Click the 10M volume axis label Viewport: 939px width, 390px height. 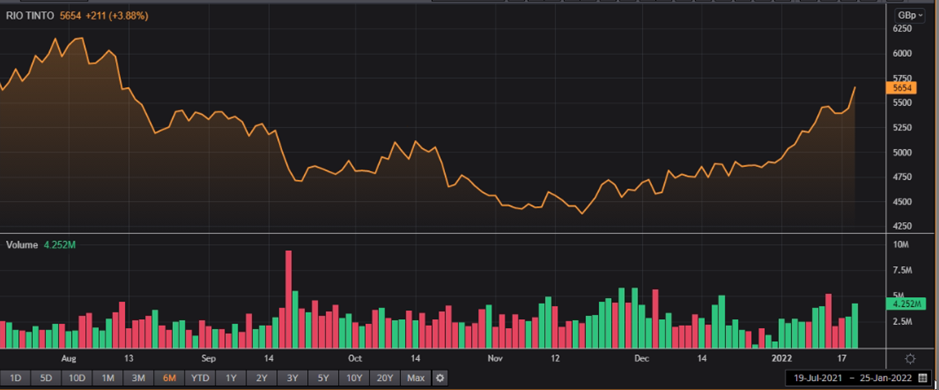(902, 245)
